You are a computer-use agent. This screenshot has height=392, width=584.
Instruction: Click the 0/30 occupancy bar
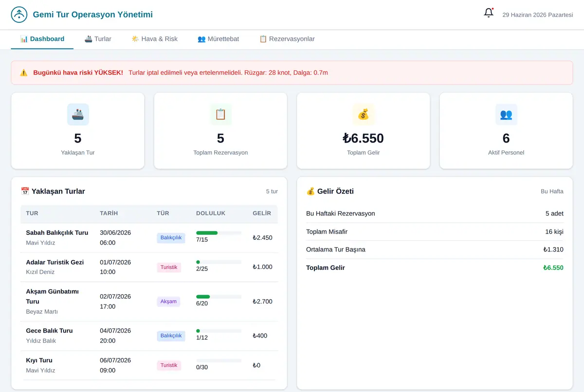click(x=219, y=360)
